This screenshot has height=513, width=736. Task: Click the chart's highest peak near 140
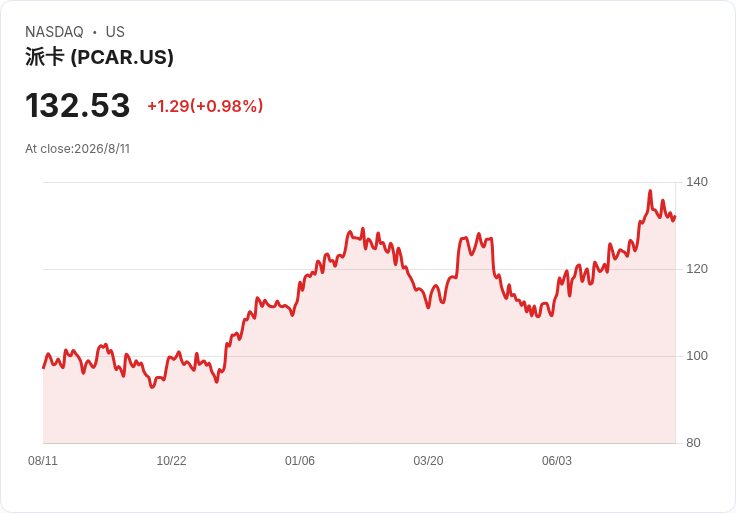tap(650, 191)
